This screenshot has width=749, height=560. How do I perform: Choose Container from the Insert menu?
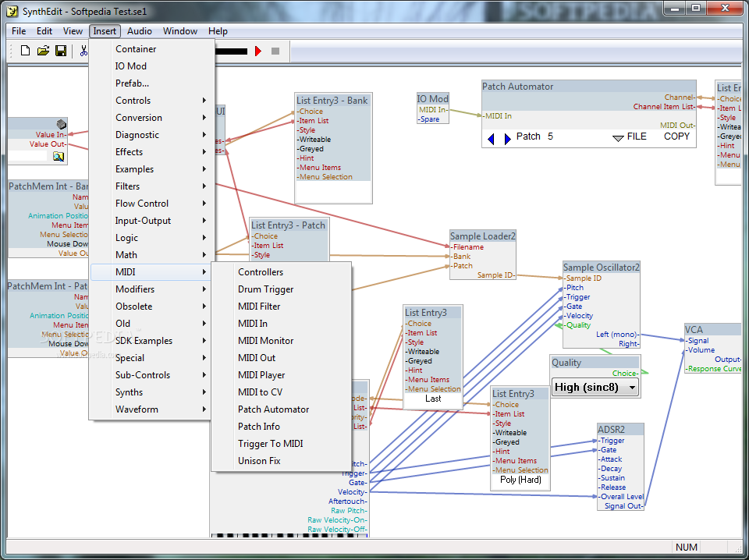151,48
